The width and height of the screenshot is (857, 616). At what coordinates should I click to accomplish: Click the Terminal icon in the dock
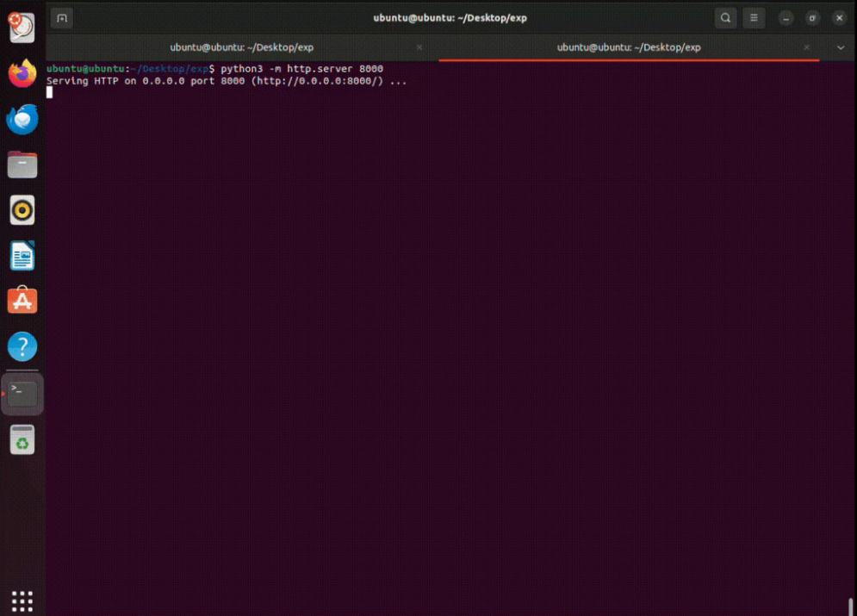click(x=22, y=395)
